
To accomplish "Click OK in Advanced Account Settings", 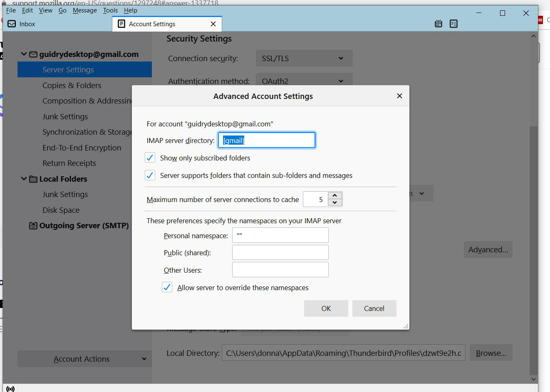I will [326, 308].
